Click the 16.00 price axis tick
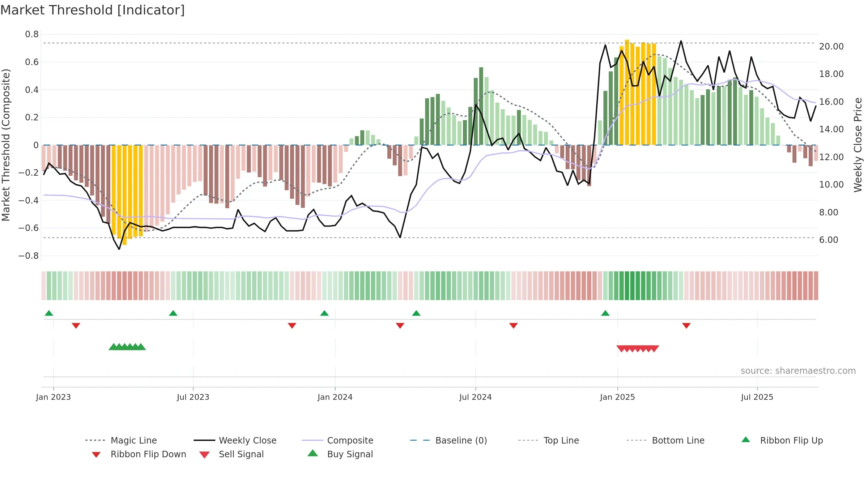 [x=831, y=102]
